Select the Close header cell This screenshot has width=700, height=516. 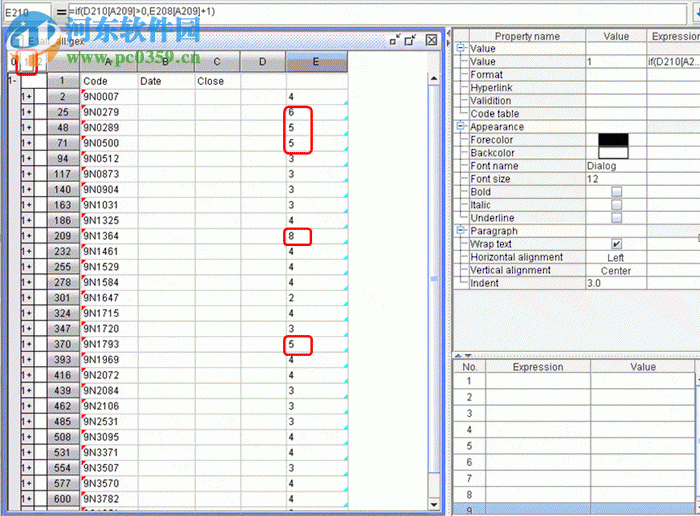point(218,81)
